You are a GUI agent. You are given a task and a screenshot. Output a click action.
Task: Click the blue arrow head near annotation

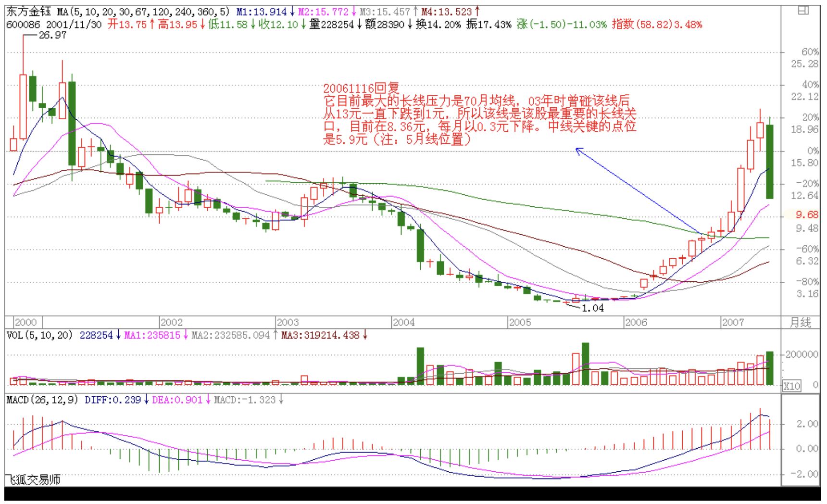[579, 151]
